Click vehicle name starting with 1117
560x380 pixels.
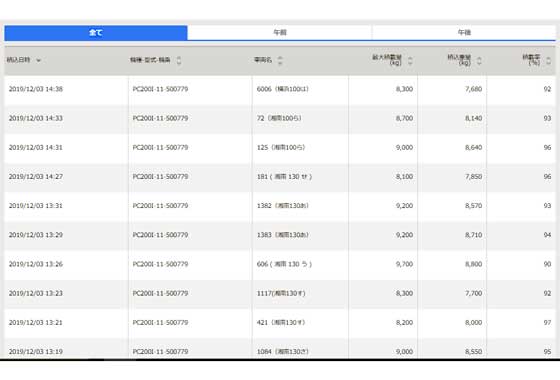pos(281,293)
